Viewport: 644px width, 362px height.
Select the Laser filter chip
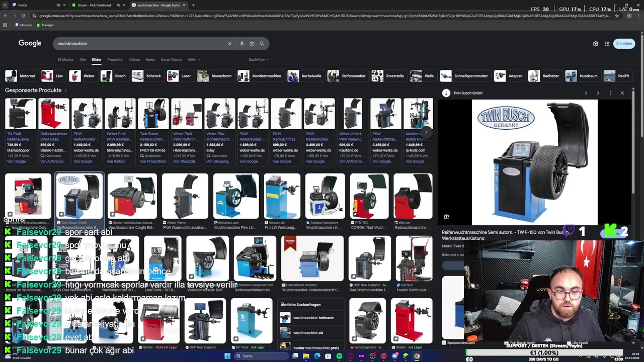pyautogui.click(x=180, y=76)
